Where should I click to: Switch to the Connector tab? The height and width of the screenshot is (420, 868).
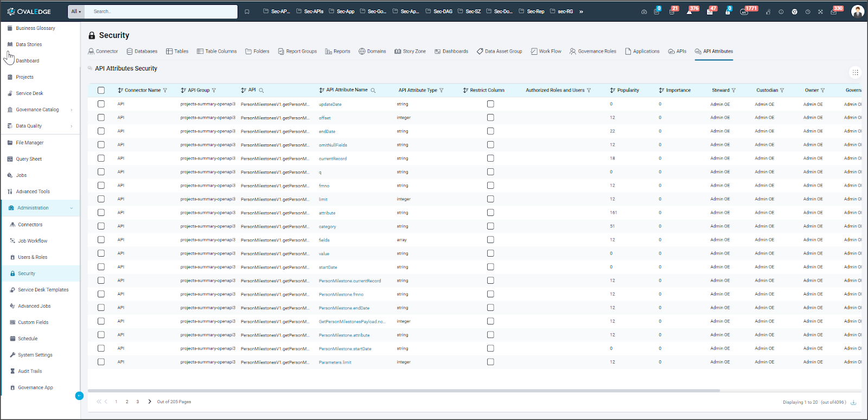pos(103,52)
